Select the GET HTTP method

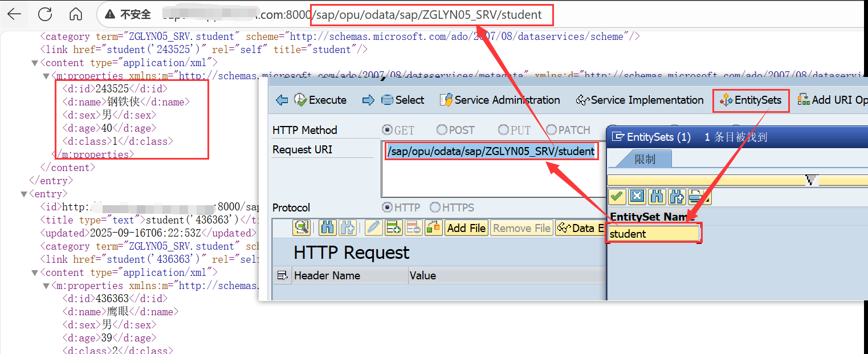point(398,131)
